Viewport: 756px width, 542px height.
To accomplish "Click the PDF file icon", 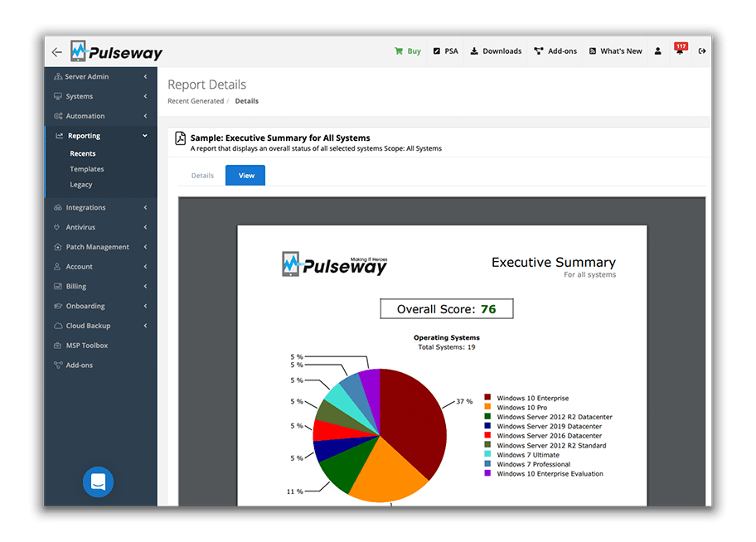I will tap(181, 138).
